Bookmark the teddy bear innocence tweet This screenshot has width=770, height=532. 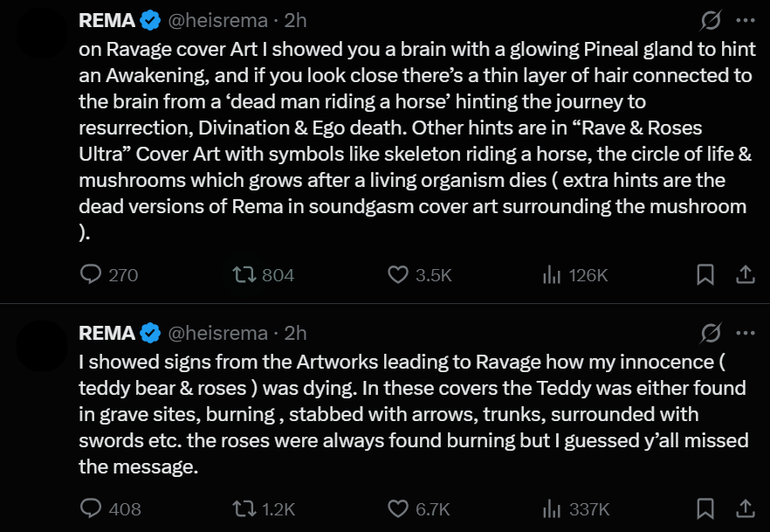(705, 509)
